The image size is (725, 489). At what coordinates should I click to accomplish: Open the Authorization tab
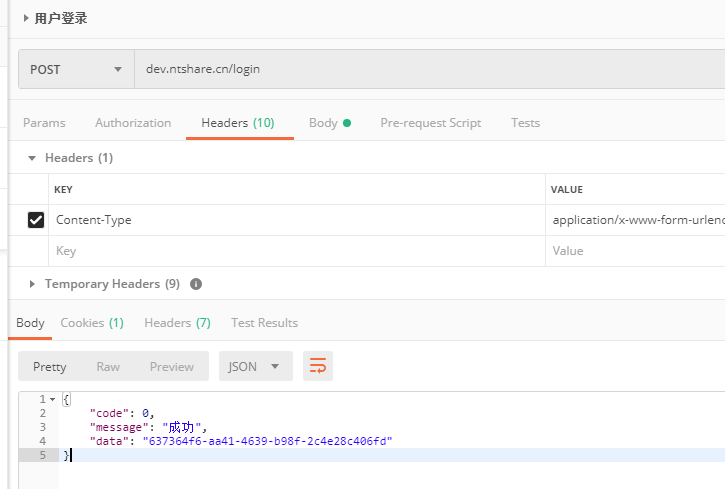[x=133, y=123]
